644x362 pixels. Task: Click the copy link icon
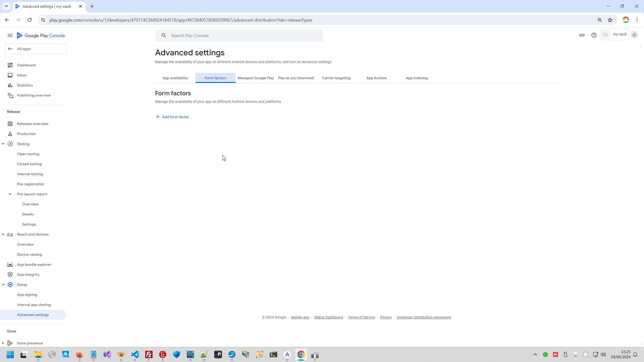[x=582, y=35]
